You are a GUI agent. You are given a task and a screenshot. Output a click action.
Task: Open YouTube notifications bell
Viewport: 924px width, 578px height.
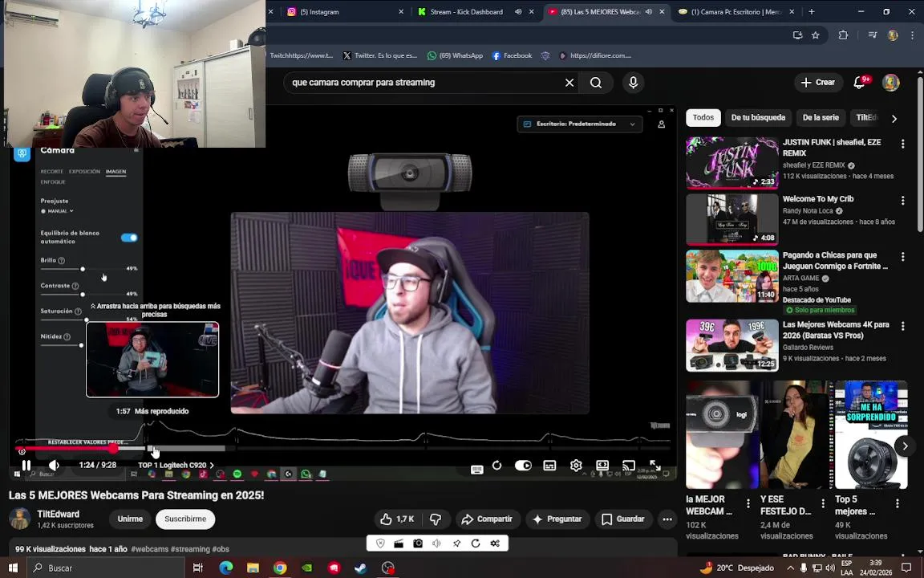860,83
